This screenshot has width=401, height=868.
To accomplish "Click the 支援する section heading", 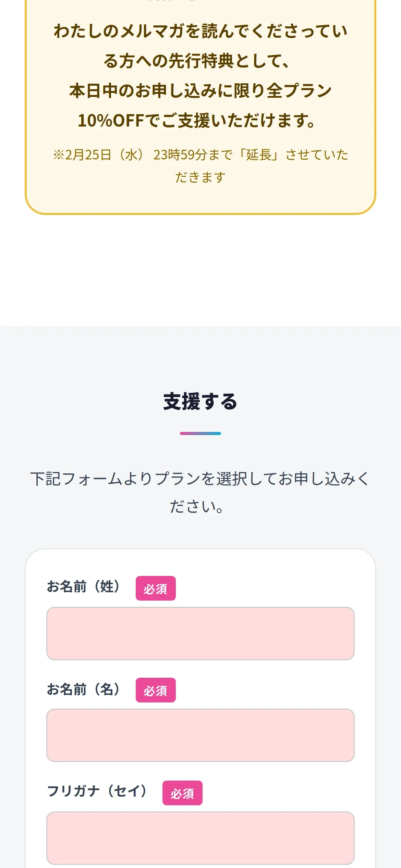I will pyautogui.click(x=200, y=401).
